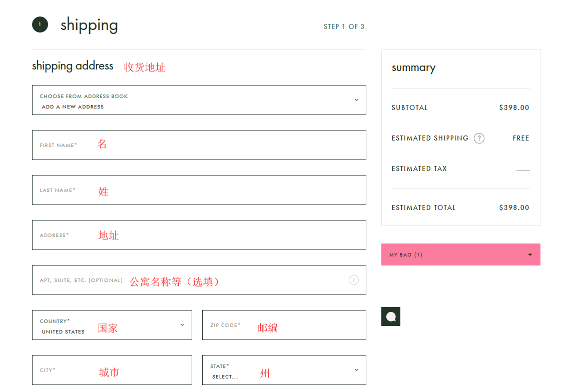Open the live chat bubble icon

(x=391, y=316)
